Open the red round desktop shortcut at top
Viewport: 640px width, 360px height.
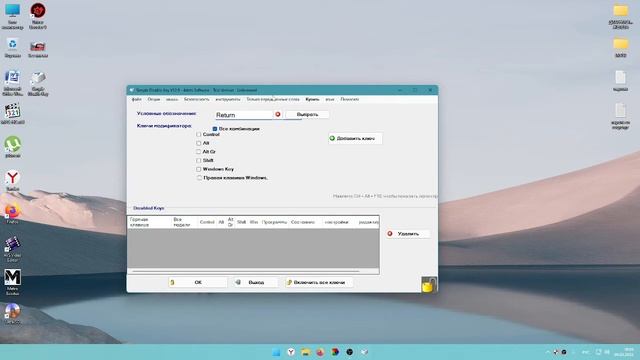point(38,16)
